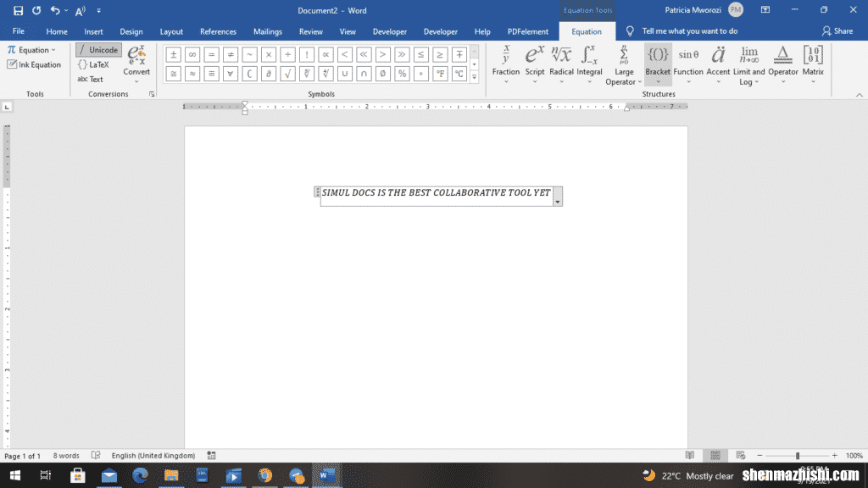Insert the degrees Celsius symbol
868x488 pixels.
[459, 74]
